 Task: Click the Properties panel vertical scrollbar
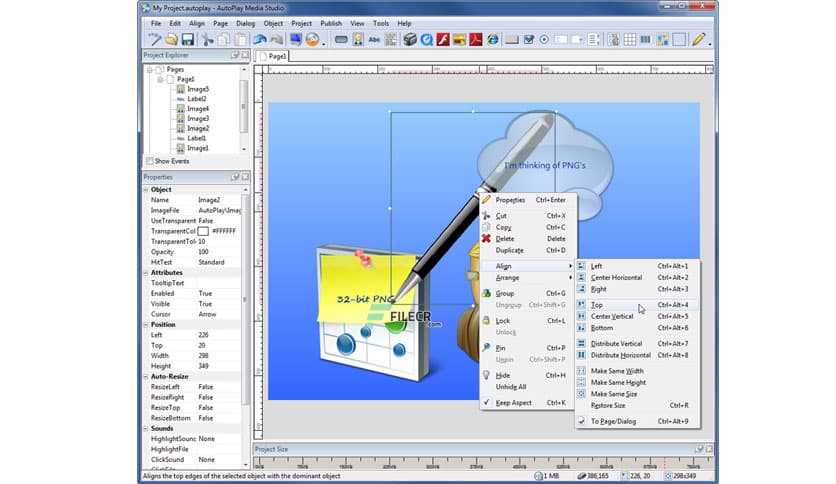(x=245, y=325)
